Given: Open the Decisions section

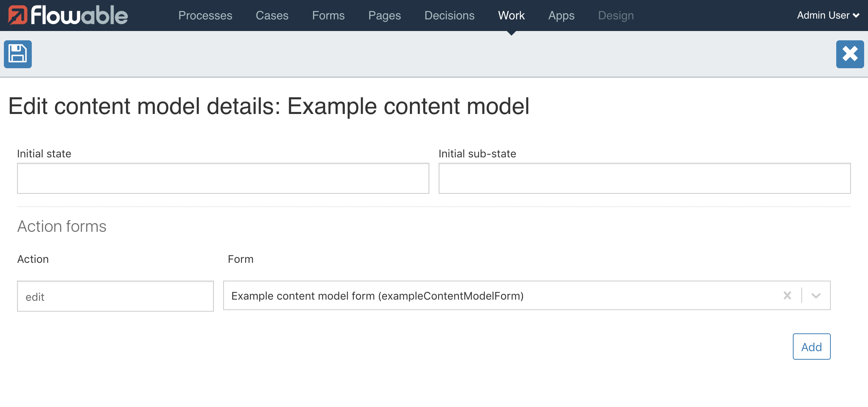Looking at the screenshot, I should [449, 16].
